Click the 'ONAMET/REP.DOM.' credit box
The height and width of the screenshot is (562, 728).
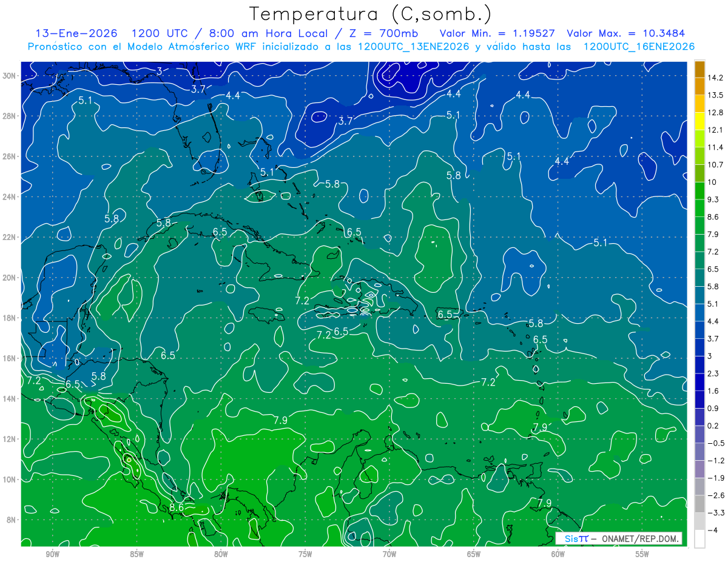[x=640, y=538]
